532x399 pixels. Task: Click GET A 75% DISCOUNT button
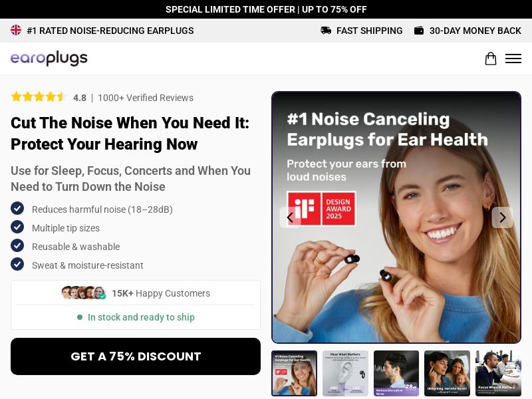[136, 356]
